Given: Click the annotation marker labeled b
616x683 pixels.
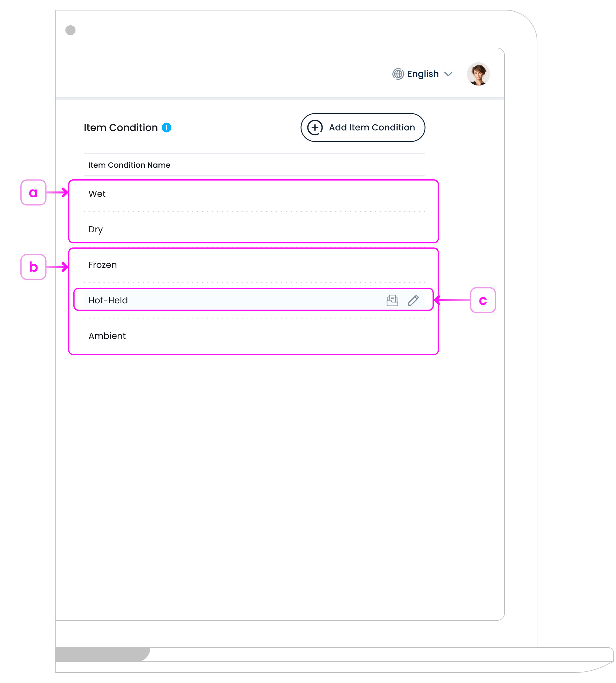Looking at the screenshot, I should pos(33,267).
